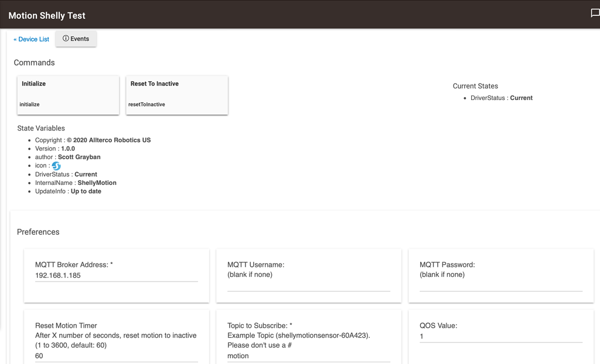Click the Shelly icon in State Variables
This screenshot has width=600, height=364.
click(56, 166)
